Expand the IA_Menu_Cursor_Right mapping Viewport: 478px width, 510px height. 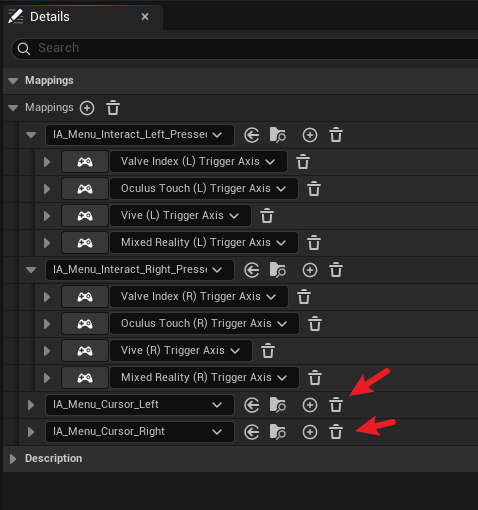pyautogui.click(x=31, y=432)
